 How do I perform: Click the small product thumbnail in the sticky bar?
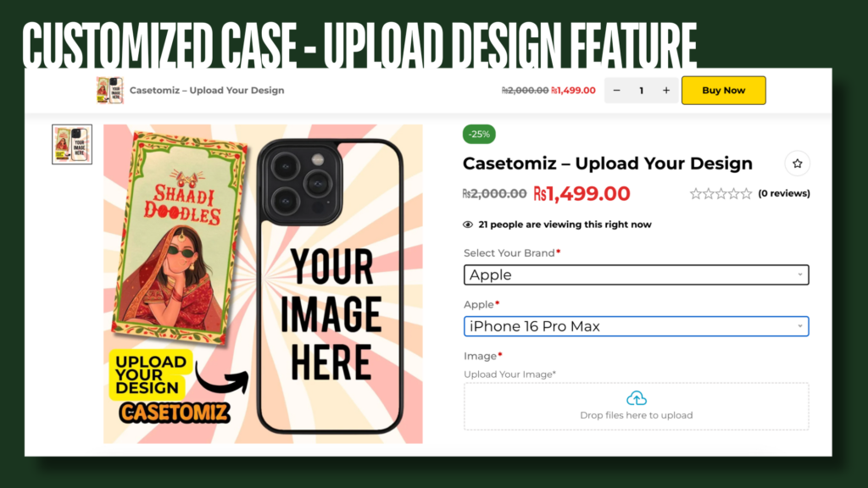(109, 90)
